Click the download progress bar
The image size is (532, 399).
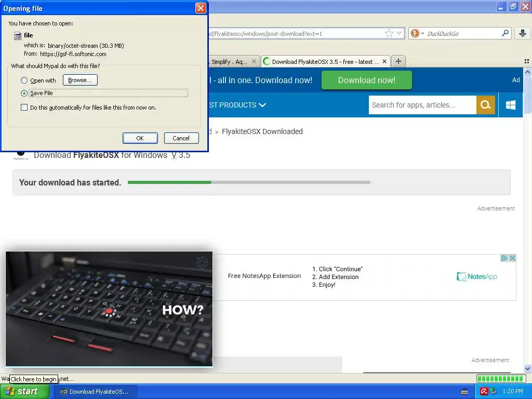coord(249,182)
